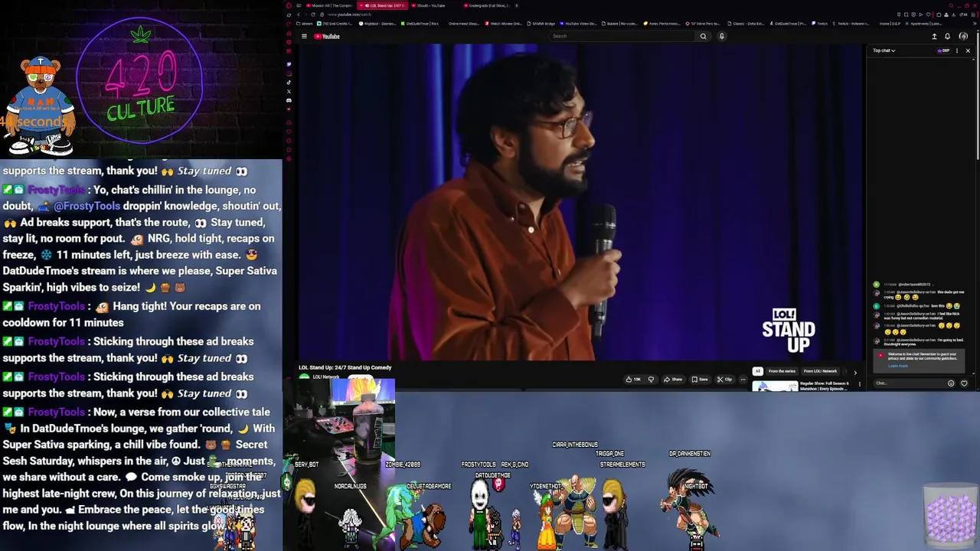Open the YouTube hamburger guide menu
This screenshot has width=980, height=551.
[x=304, y=36]
